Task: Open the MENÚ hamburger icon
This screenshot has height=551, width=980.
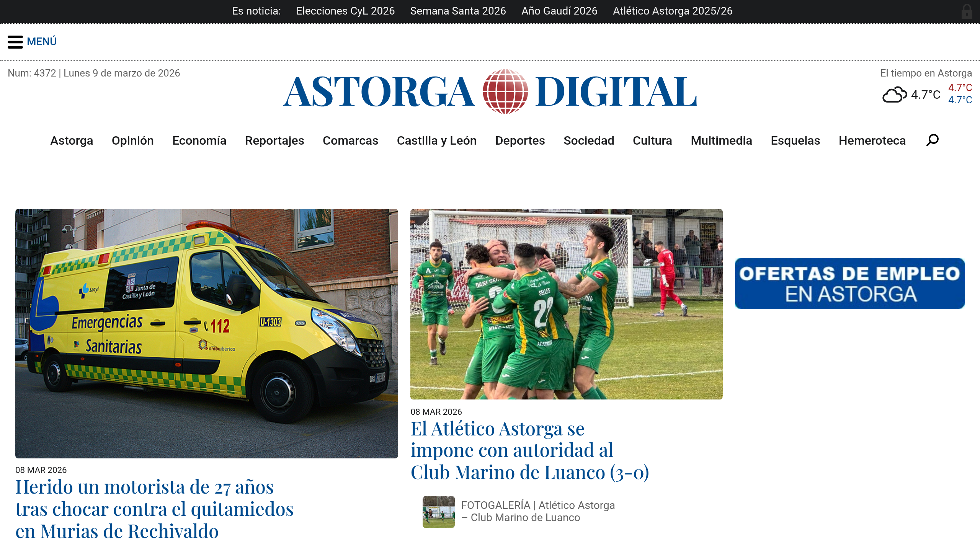Action: point(15,41)
